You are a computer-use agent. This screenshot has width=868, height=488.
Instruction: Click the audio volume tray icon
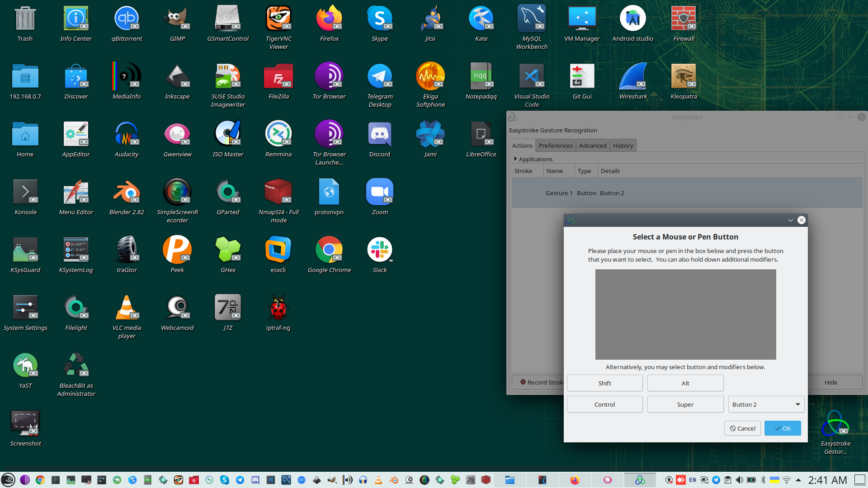(x=739, y=480)
